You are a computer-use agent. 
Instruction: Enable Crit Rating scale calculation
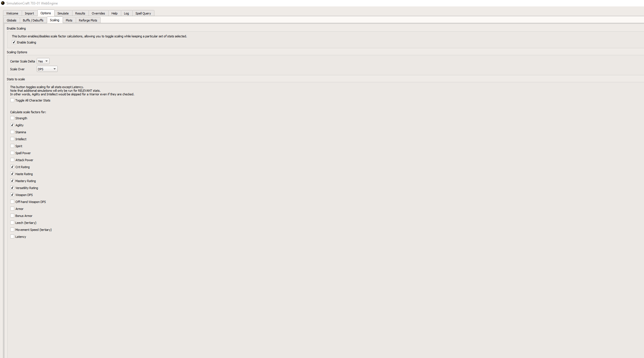coord(12,167)
